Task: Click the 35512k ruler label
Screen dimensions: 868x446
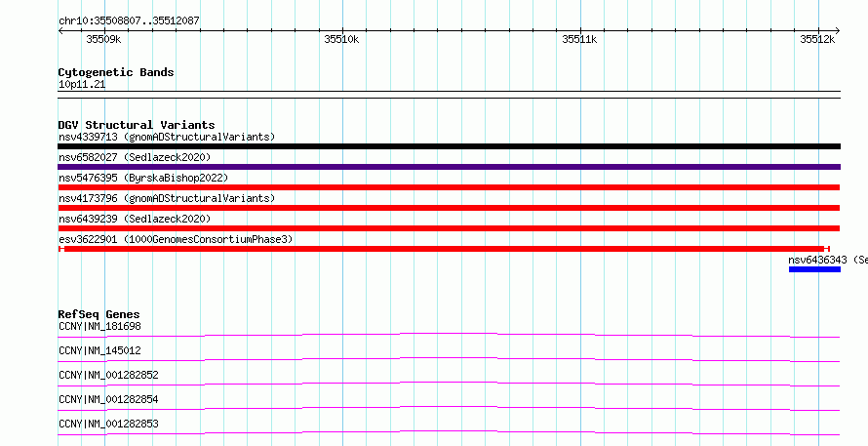Action: [x=817, y=39]
